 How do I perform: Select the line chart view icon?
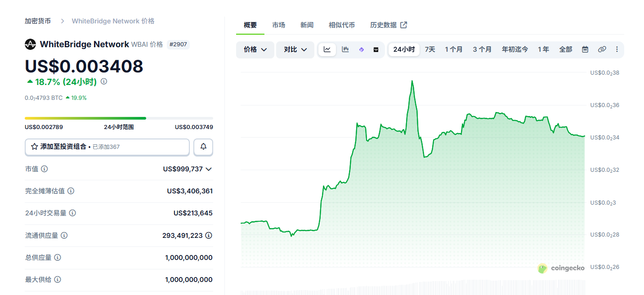point(327,49)
